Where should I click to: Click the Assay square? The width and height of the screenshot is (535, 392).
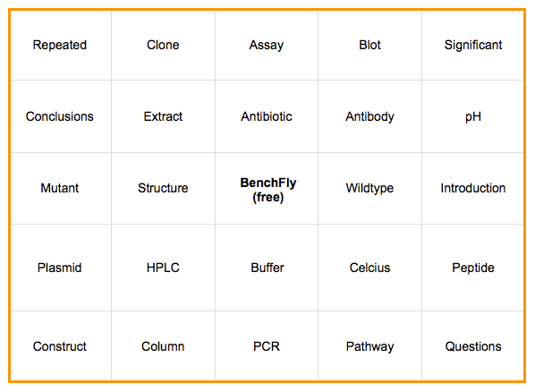tap(267, 46)
